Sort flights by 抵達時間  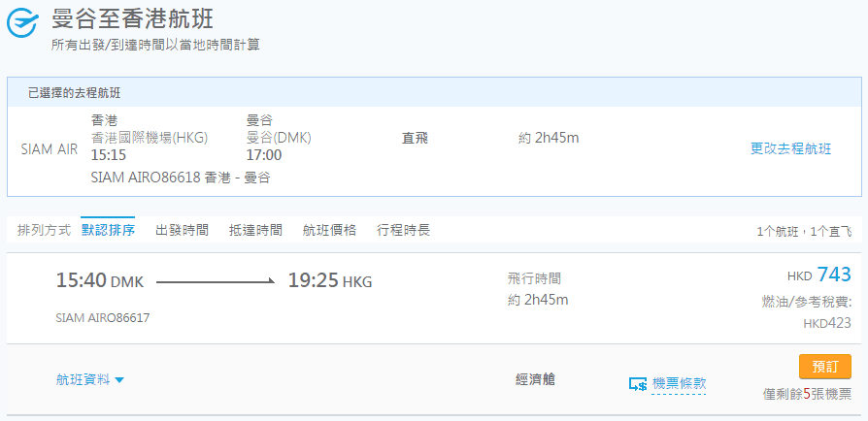point(255,230)
